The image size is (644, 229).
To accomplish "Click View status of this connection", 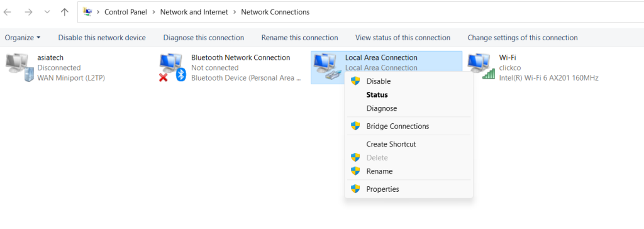I will 402,37.
